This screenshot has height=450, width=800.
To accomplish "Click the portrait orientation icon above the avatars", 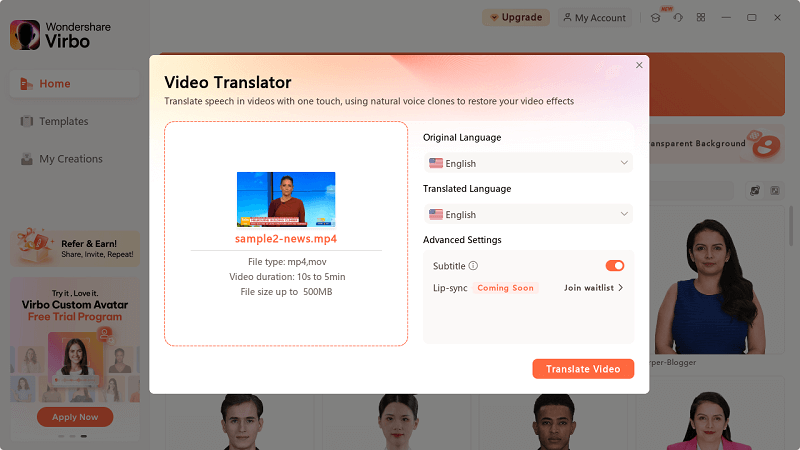I will [755, 190].
